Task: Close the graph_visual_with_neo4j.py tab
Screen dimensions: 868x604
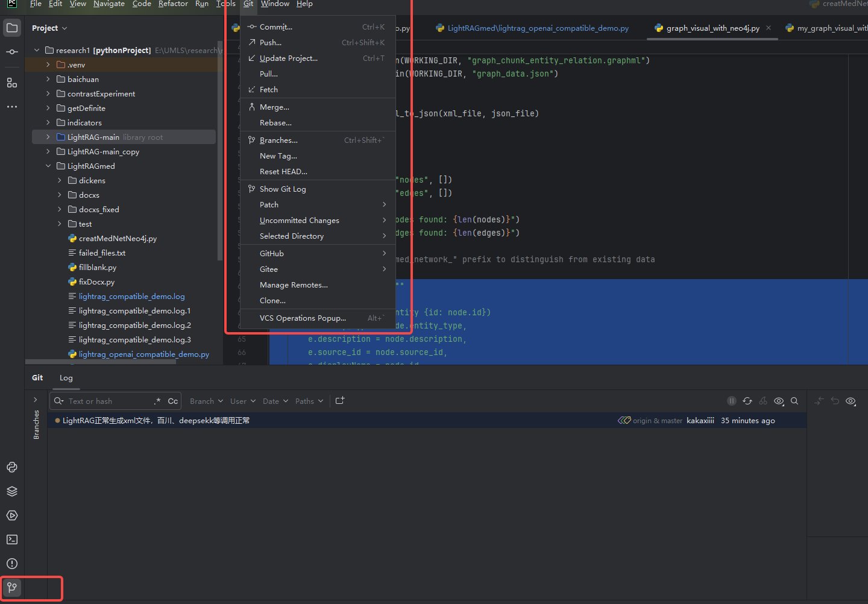Action: coord(769,28)
